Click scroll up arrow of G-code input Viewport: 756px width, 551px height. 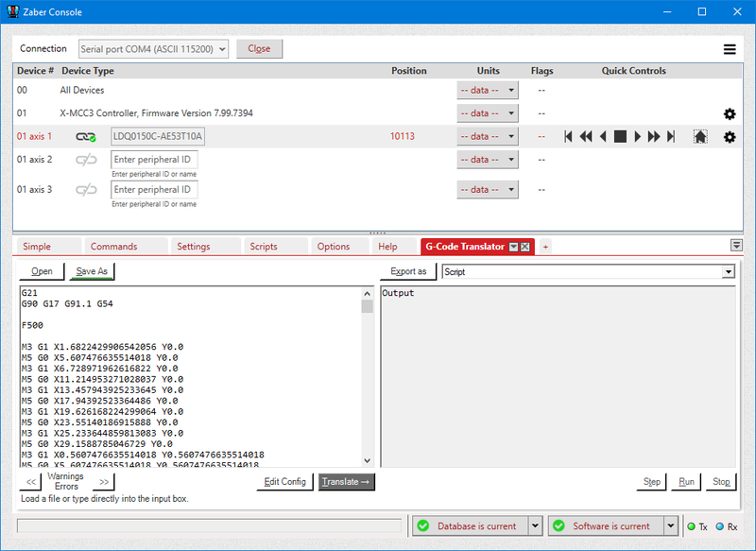367,293
